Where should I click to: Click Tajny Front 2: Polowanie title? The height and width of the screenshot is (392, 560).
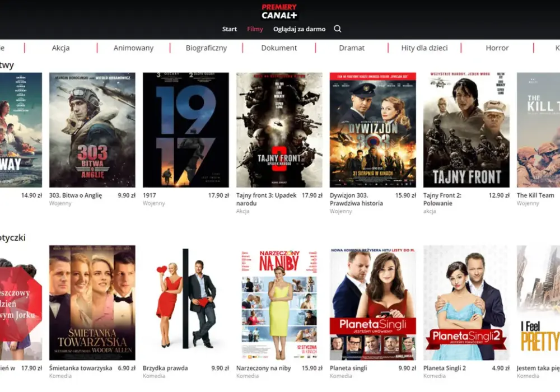point(442,199)
